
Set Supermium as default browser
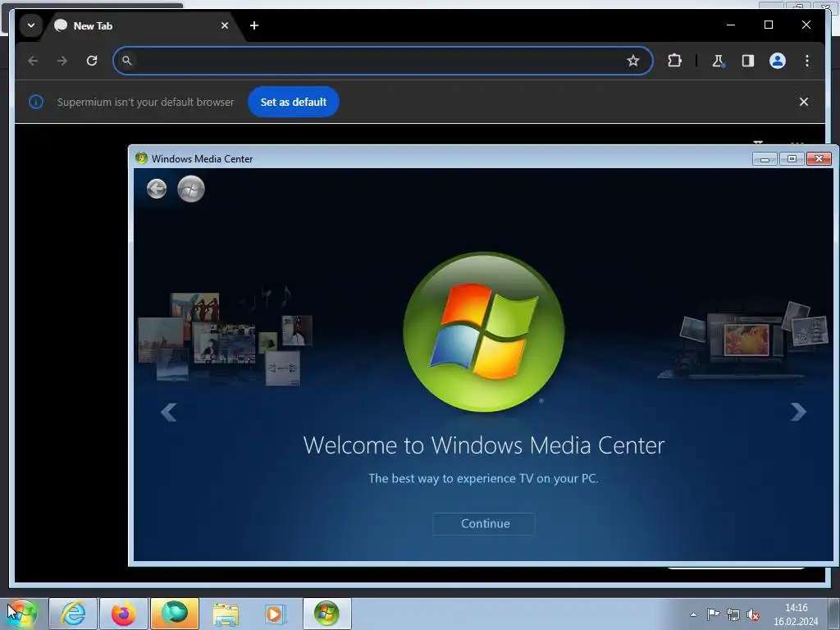click(294, 102)
